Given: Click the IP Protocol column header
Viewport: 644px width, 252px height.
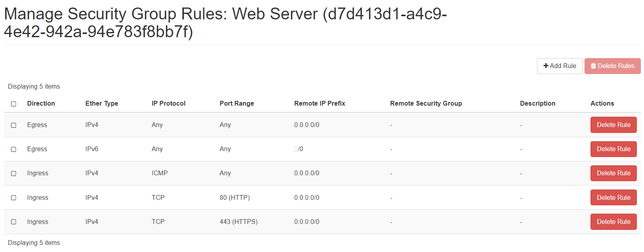Looking at the screenshot, I should pos(168,103).
